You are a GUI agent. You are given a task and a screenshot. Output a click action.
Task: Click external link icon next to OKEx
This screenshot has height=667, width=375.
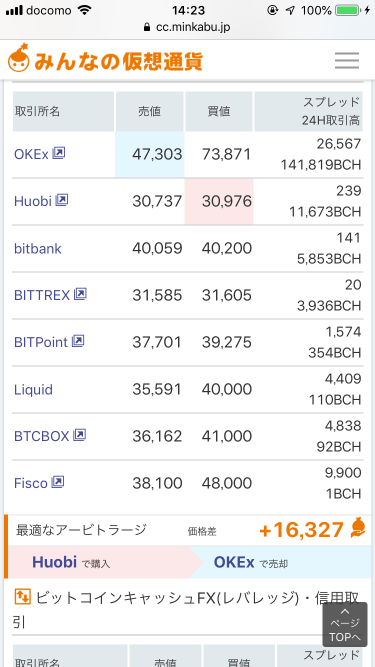[x=58, y=153]
